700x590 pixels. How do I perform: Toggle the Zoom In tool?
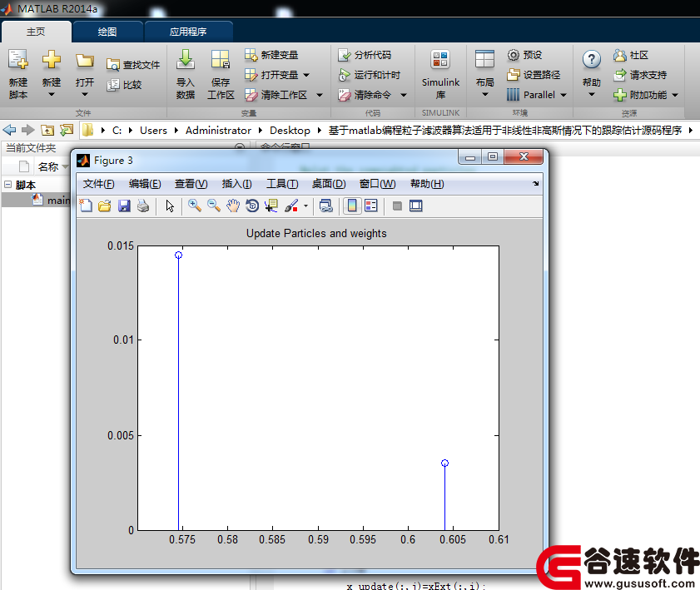tap(194, 206)
